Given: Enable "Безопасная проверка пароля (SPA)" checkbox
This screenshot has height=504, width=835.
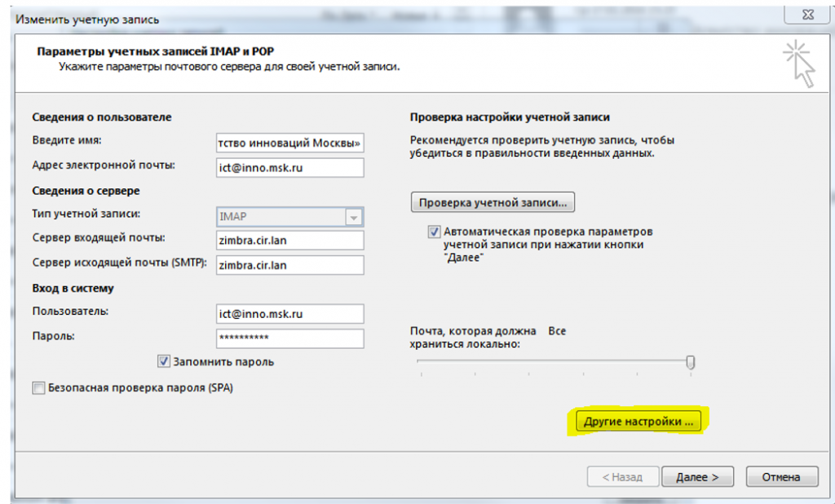Looking at the screenshot, I should point(38,388).
